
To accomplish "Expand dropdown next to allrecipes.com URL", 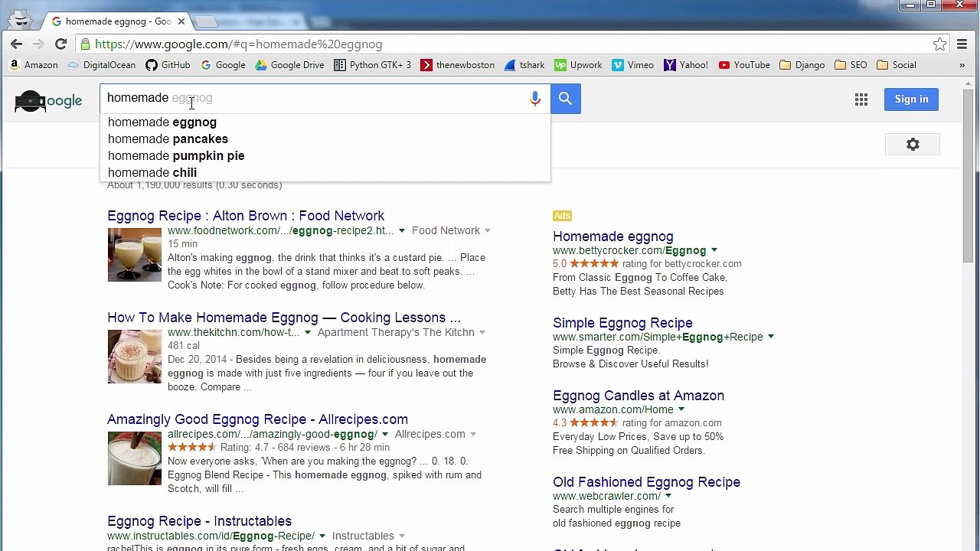I will (384, 435).
